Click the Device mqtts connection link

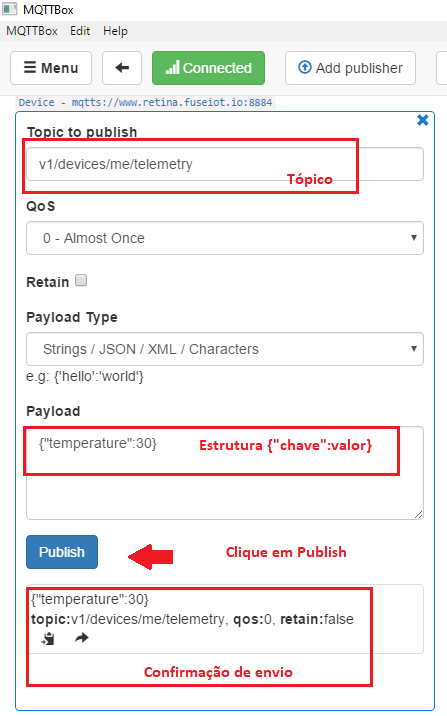pyautogui.click(x=145, y=102)
